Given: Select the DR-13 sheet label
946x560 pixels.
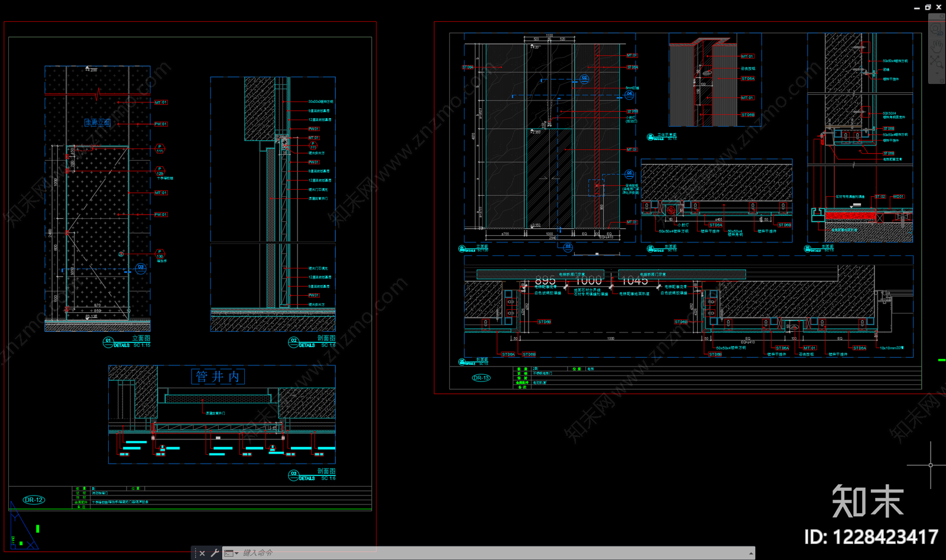Looking at the screenshot, I should (481, 378).
